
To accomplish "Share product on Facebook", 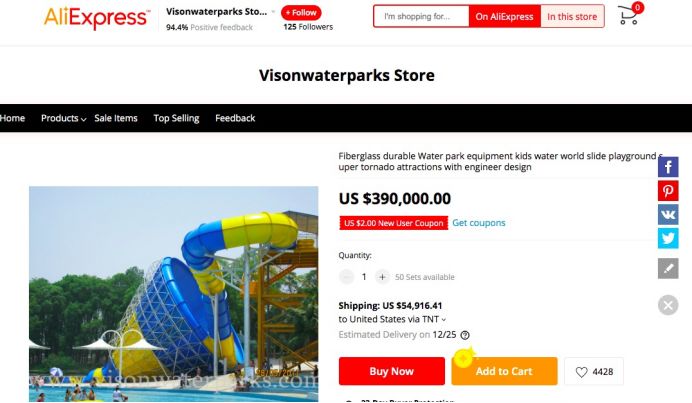I will tap(668, 167).
